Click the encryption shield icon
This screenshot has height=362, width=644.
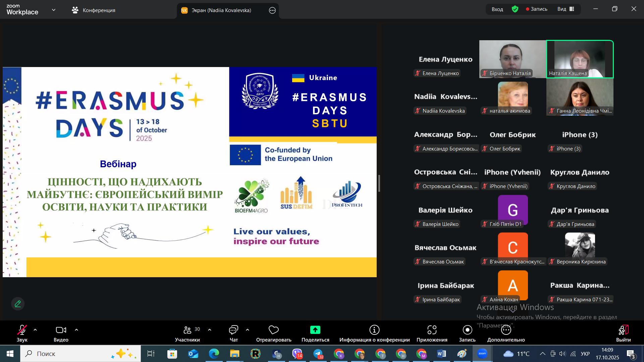[x=515, y=9]
